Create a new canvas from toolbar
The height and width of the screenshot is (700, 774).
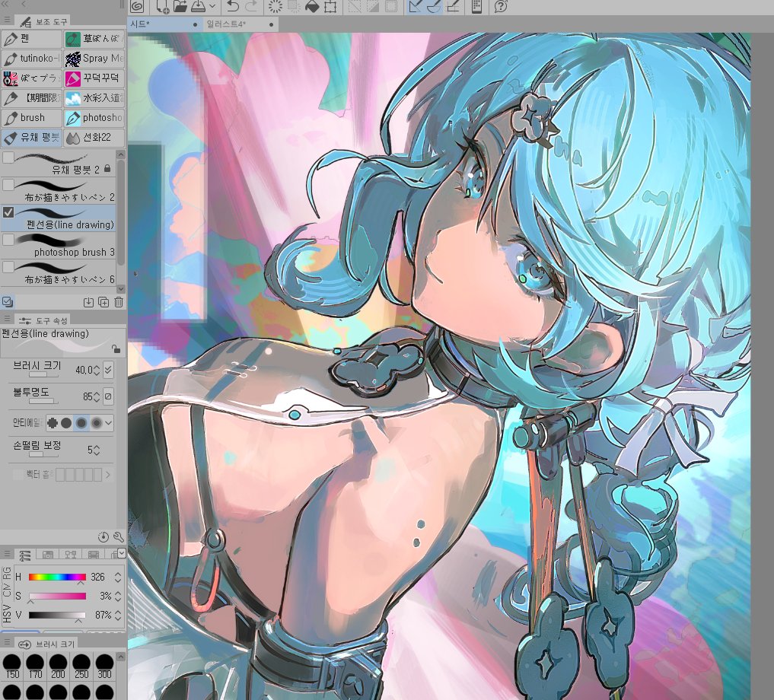tap(162, 6)
